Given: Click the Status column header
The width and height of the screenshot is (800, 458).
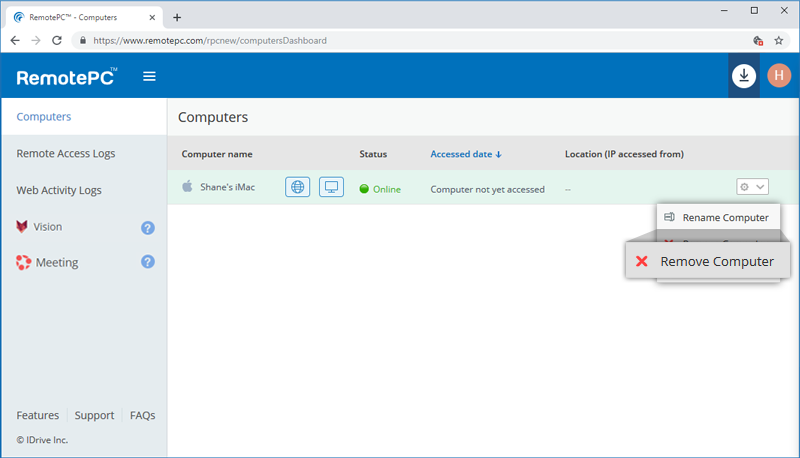Looking at the screenshot, I should click(x=373, y=154).
